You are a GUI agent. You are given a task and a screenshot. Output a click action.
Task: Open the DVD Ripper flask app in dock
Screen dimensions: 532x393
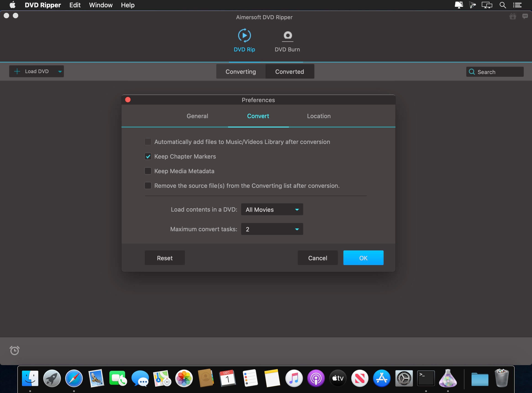448,378
